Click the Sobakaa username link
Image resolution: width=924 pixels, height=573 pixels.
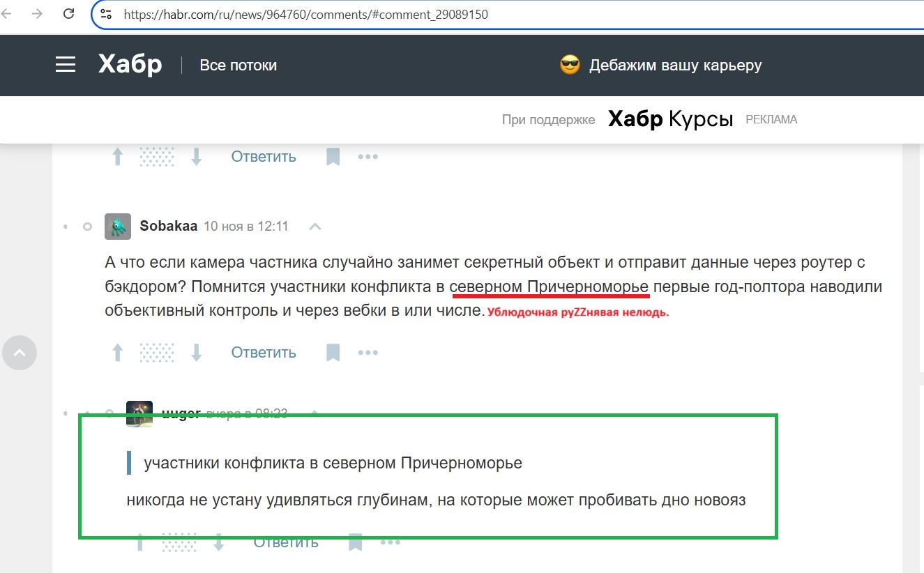168,226
